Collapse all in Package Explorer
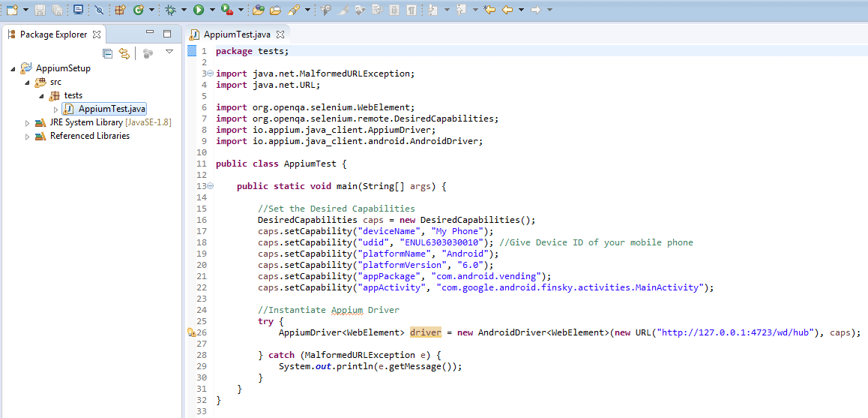868x418 pixels. click(x=108, y=53)
